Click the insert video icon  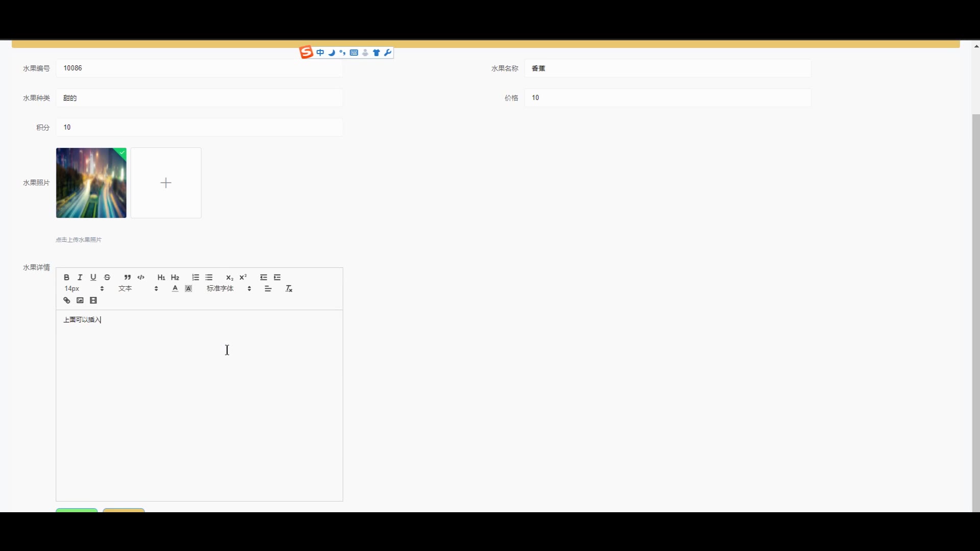[x=93, y=300]
